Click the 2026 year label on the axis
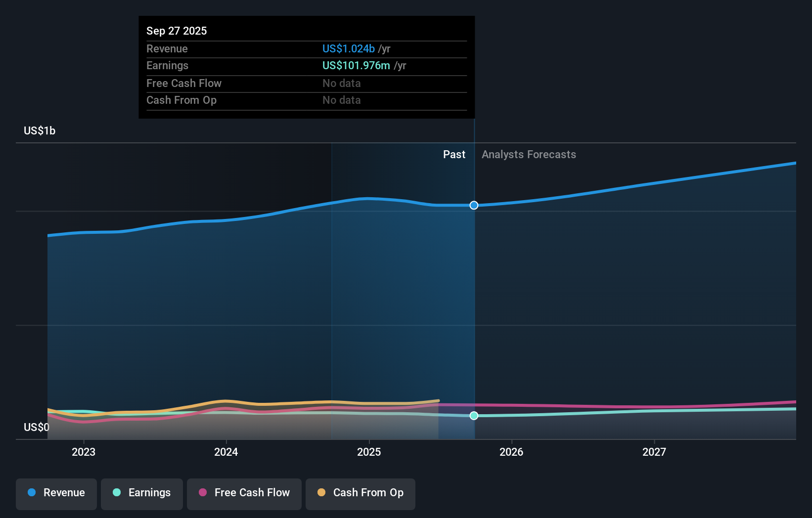 click(512, 452)
